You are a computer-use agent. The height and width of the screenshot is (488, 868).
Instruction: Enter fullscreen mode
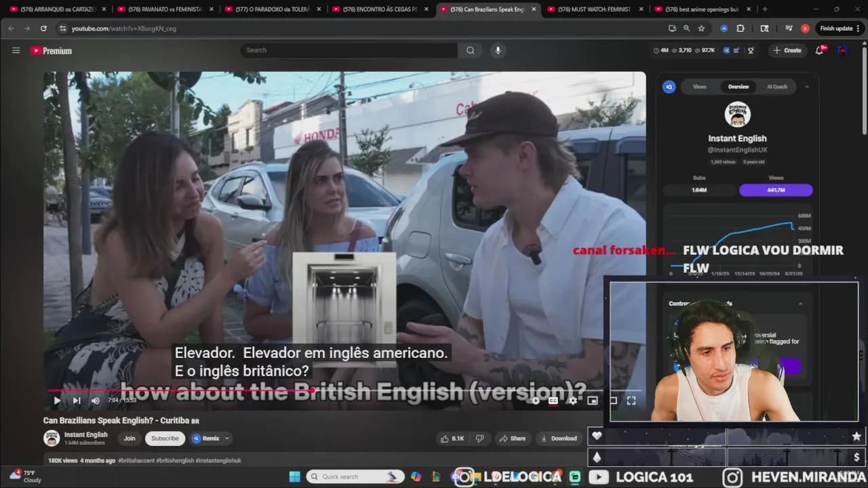point(631,401)
